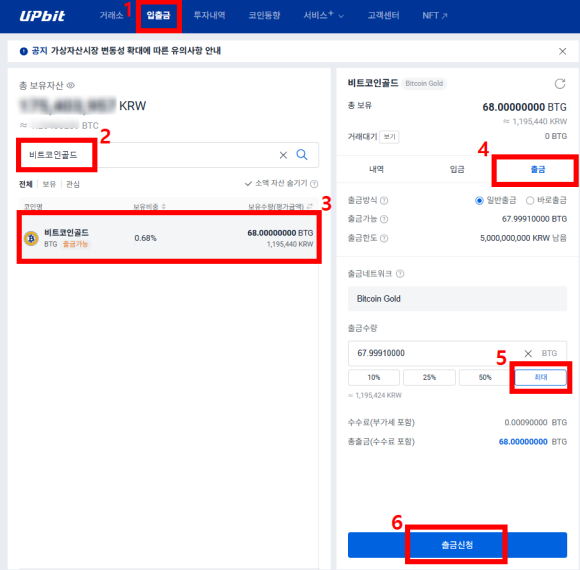
Task: Refresh the Bitcoin Gold balance
Action: point(560,84)
